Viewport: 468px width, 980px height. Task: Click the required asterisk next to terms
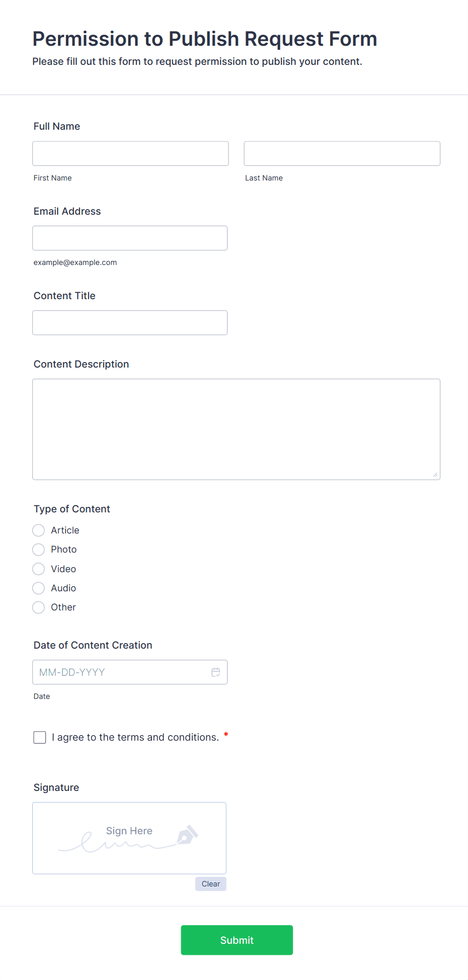(x=225, y=734)
